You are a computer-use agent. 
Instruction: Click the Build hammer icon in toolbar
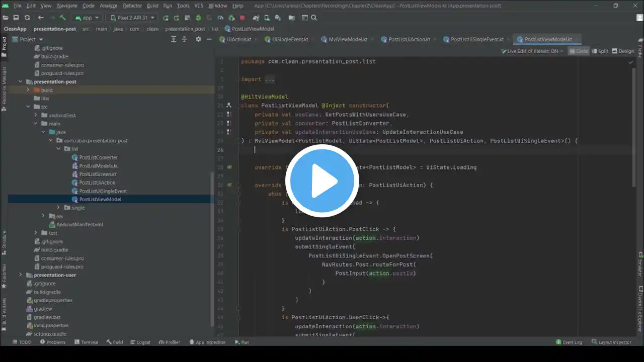62,18
